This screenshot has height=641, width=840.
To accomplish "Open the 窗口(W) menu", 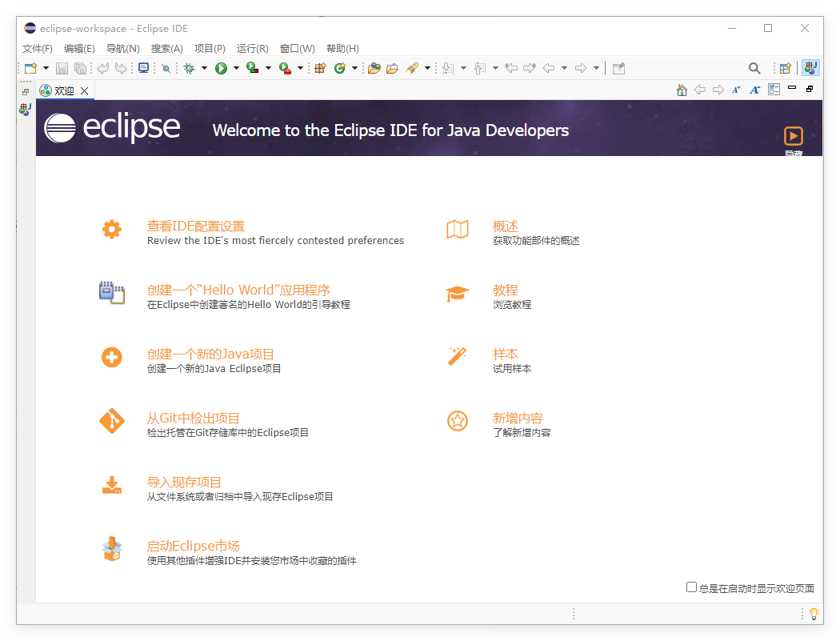I will click(x=297, y=48).
